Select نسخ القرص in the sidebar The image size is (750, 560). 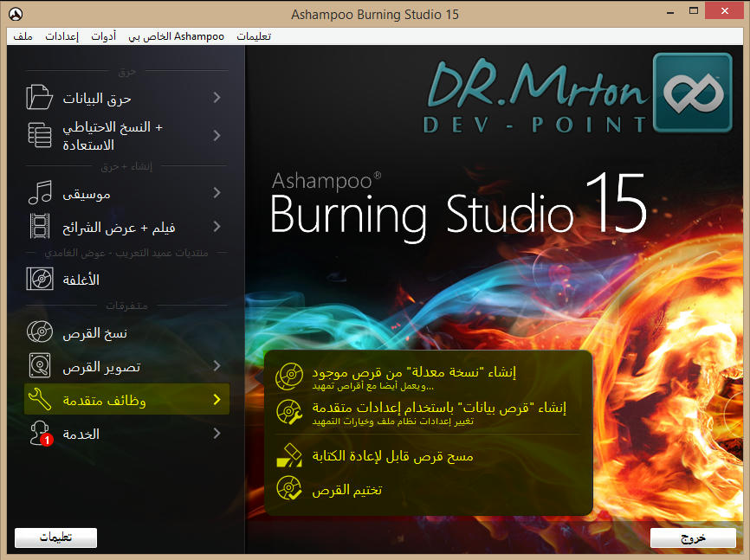click(126, 332)
